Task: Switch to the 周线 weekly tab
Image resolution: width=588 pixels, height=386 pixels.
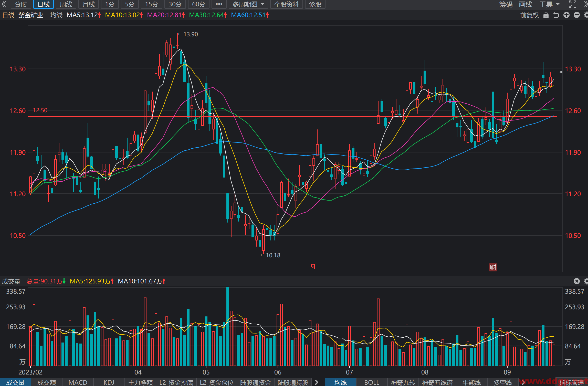Action: 66,4
